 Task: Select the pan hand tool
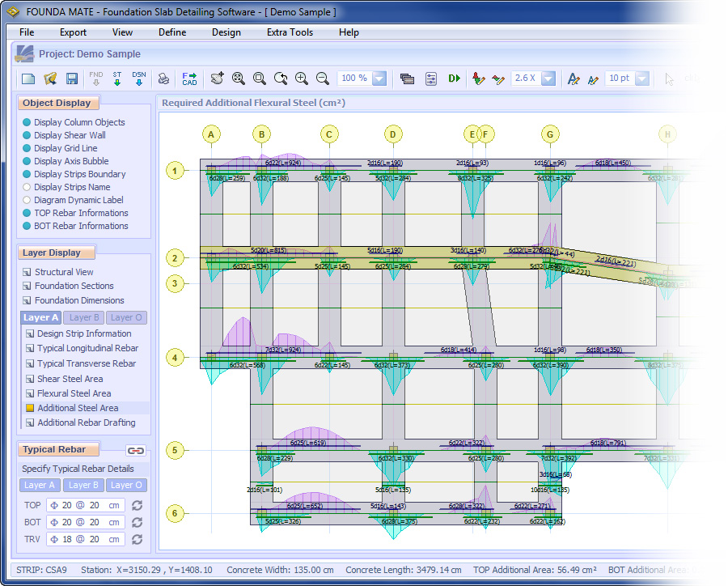(x=217, y=79)
